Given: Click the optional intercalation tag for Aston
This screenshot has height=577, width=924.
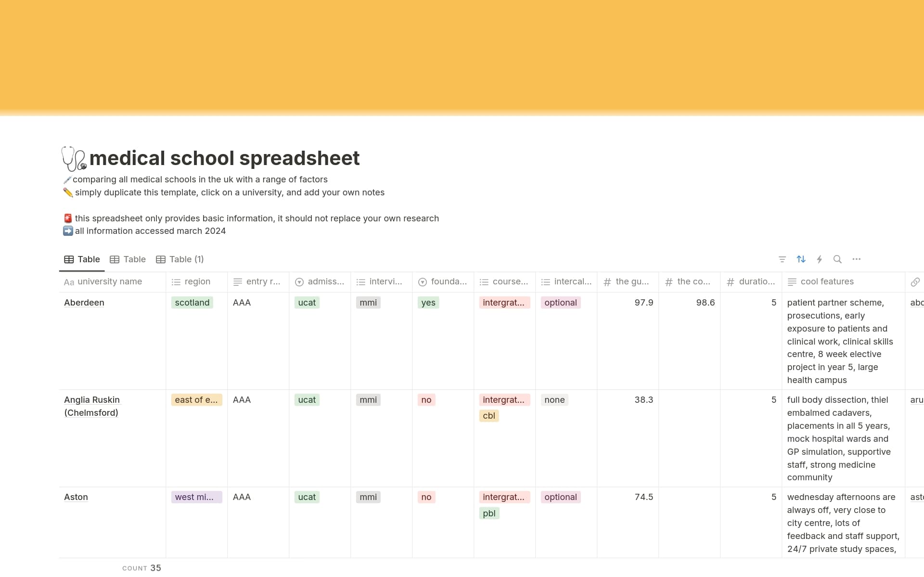Looking at the screenshot, I should 560,497.
